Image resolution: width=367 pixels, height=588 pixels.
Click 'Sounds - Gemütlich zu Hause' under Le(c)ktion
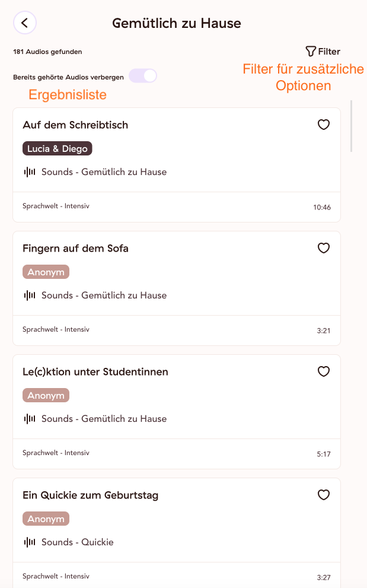click(x=104, y=419)
